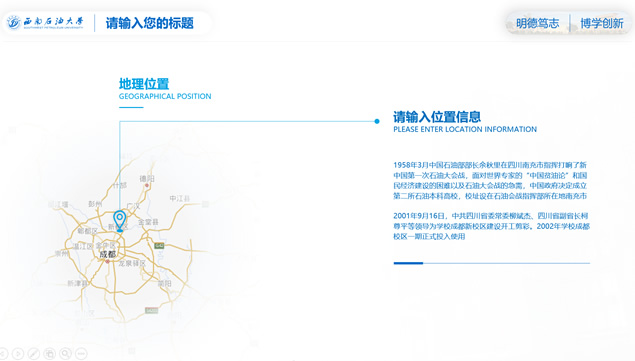Select PLEASE ENTER LOCATION INFORMATION text
Image resolution: width=635 pixels, height=361 pixels.
(465, 129)
